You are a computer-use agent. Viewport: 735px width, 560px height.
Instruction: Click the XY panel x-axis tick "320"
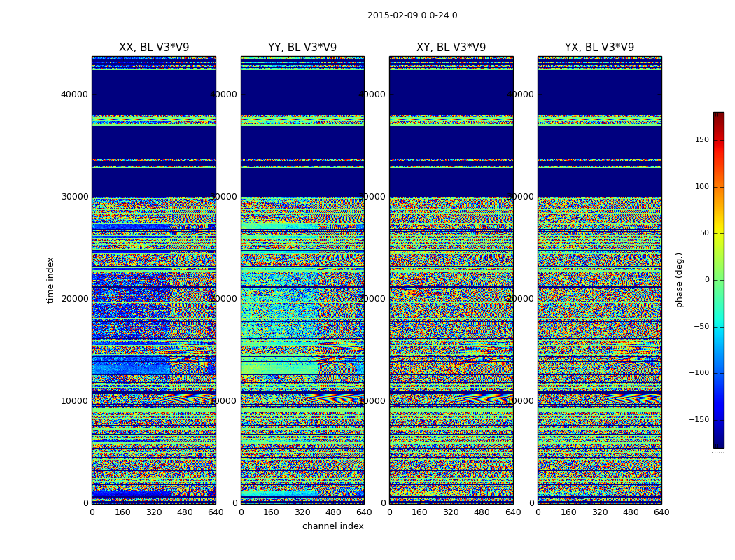(451, 512)
